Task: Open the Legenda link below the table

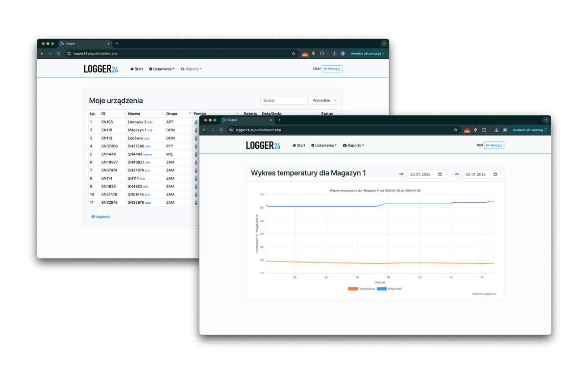Action: point(101,216)
